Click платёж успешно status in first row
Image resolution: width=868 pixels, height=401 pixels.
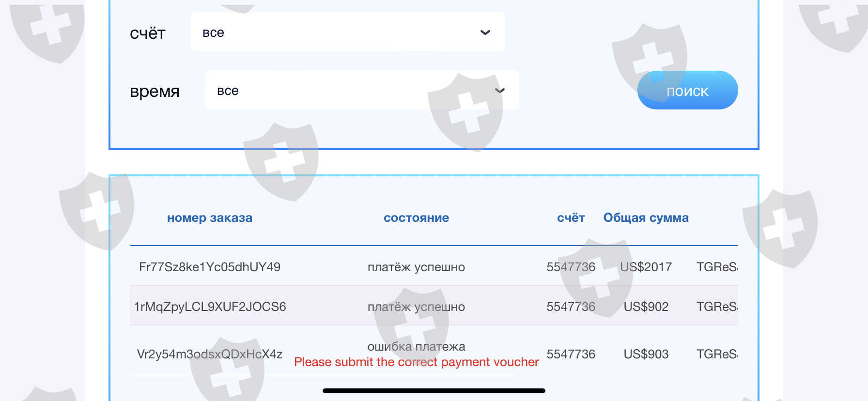point(416,267)
